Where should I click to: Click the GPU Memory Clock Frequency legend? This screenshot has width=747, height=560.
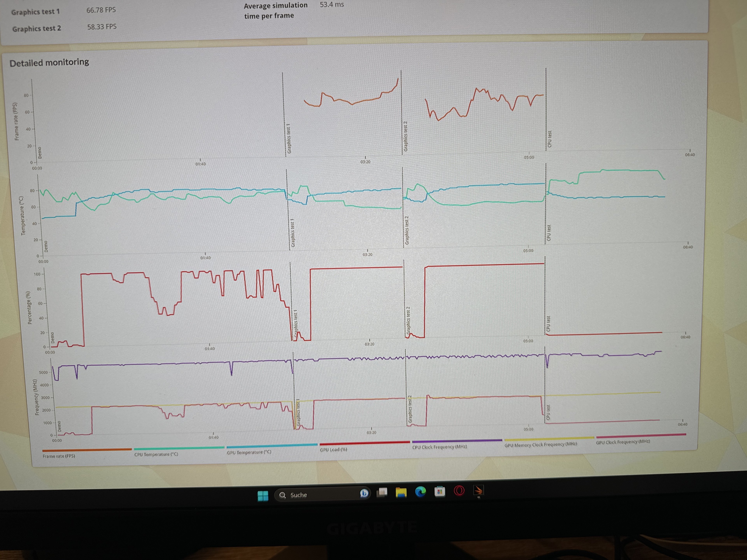(540, 444)
